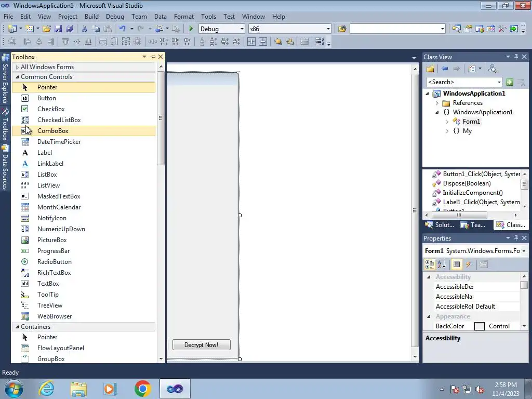
Task: Open Internet Explorer from the taskbar
Action: 46,389
